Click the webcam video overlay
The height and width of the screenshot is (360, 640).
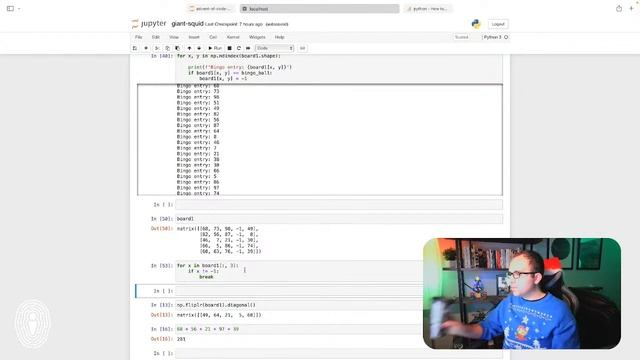[x=522, y=293]
